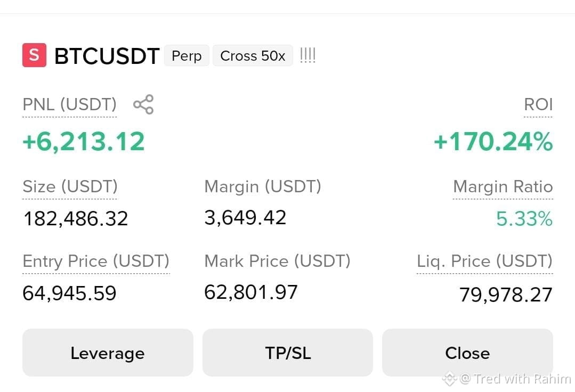Viewport: 575px width, 392px height.
Task: Tap the ROI label for details
Action: point(538,104)
